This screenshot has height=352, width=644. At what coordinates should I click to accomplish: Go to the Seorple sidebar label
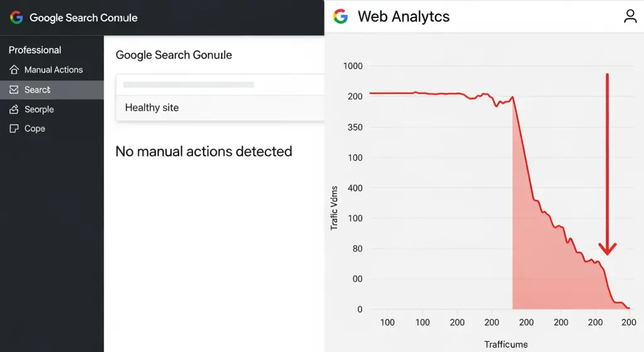[39, 110]
